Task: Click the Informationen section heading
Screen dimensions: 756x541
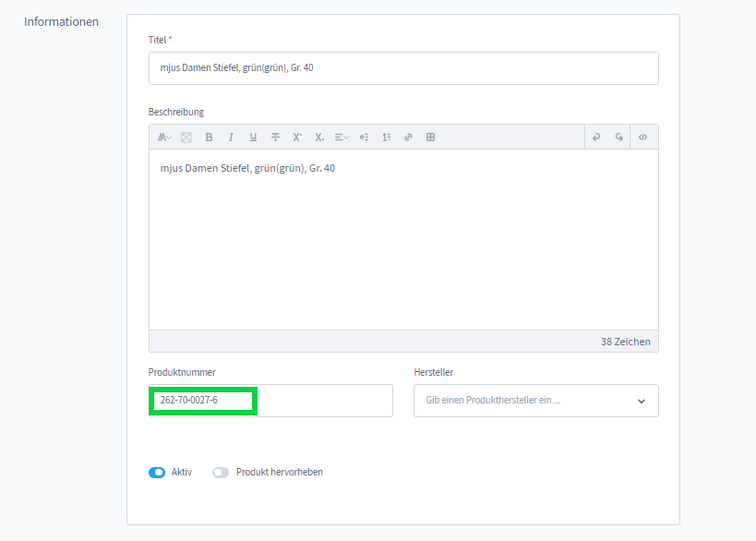Action: tap(61, 22)
